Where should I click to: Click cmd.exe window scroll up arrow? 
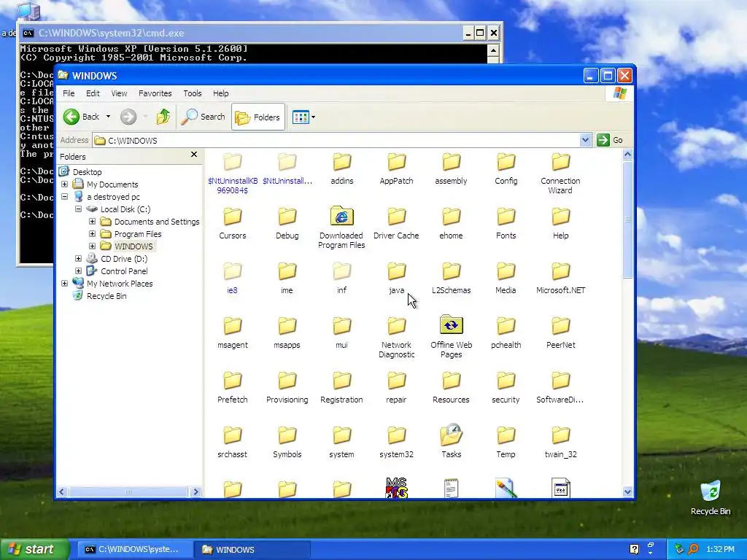493,50
